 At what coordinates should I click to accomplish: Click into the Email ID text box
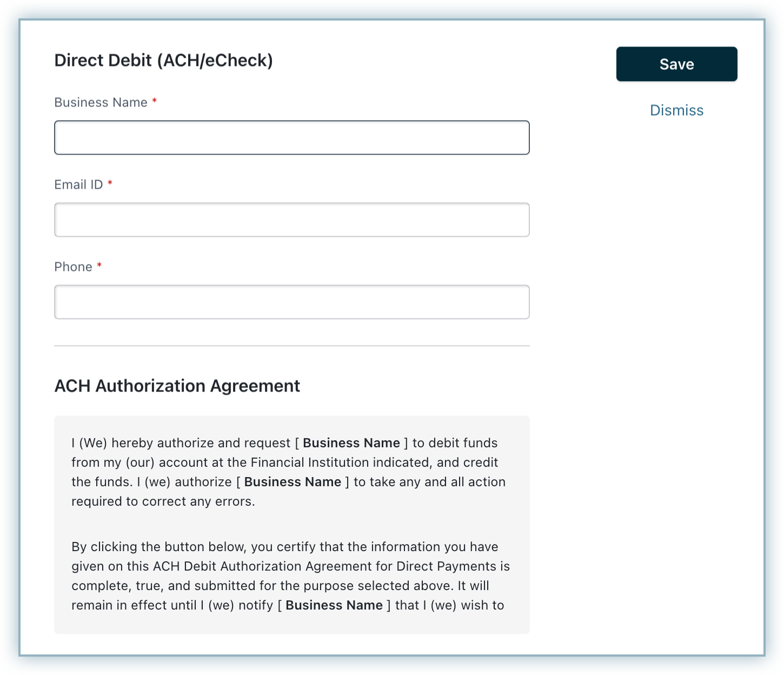(x=291, y=220)
